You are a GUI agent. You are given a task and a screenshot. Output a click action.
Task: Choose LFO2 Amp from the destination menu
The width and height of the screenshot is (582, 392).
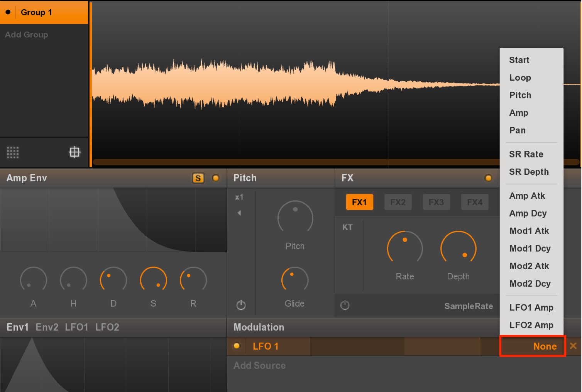(x=531, y=325)
